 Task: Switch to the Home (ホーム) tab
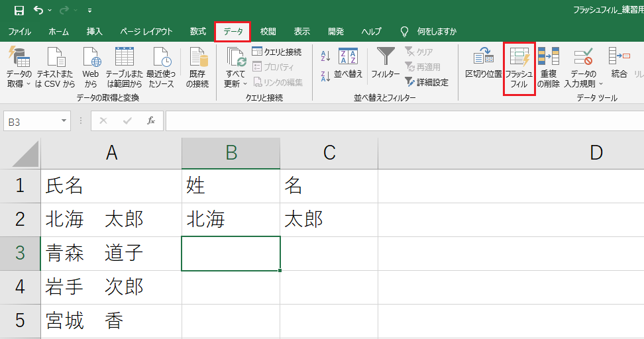tap(59, 32)
